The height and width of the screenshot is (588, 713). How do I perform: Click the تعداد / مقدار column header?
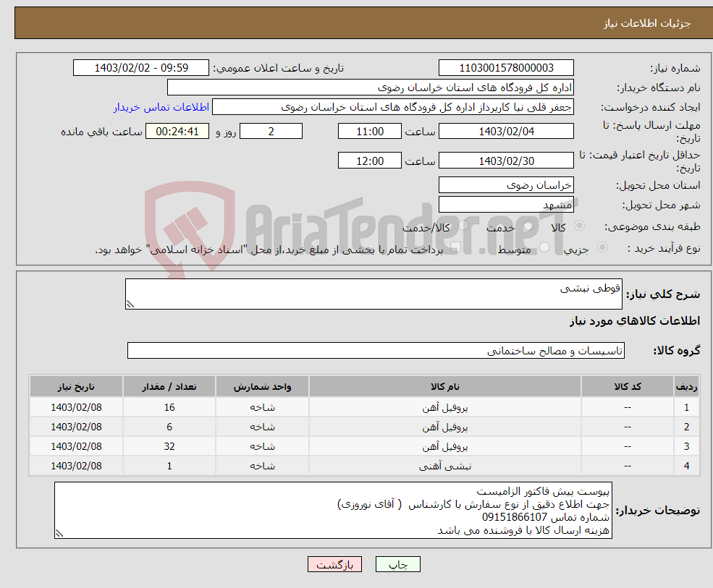coord(169,387)
